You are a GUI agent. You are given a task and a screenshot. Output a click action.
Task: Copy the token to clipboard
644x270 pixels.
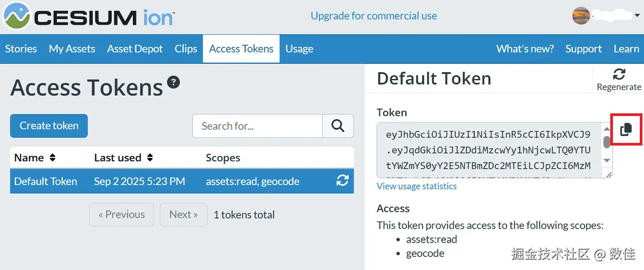coord(626,129)
